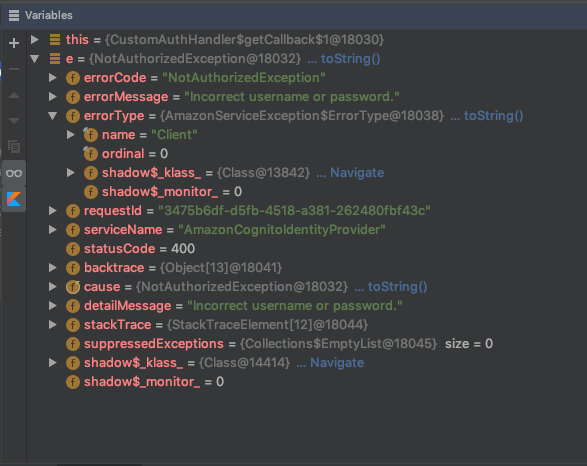
Task: Select the {CustomAuthHandler$getCallback$1@18030} value
Action: tap(244, 40)
